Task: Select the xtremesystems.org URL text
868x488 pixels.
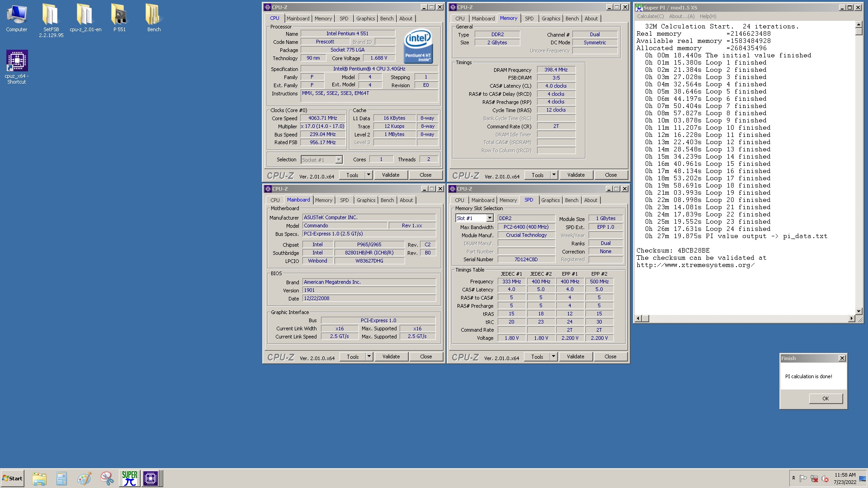Action: pyautogui.click(x=695, y=265)
